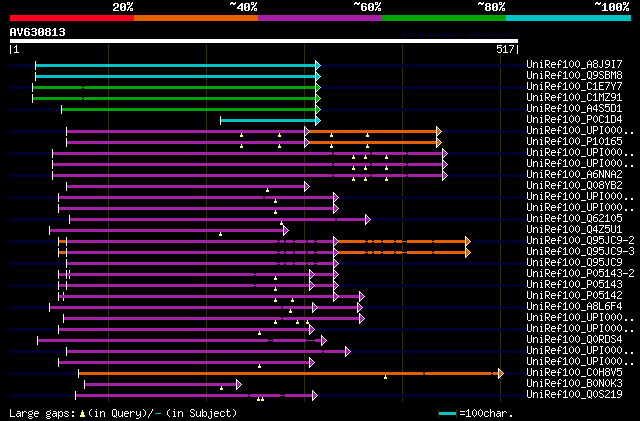Select the UniRef100_A8L6F4 label
640x421 pixels.
click(574, 307)
